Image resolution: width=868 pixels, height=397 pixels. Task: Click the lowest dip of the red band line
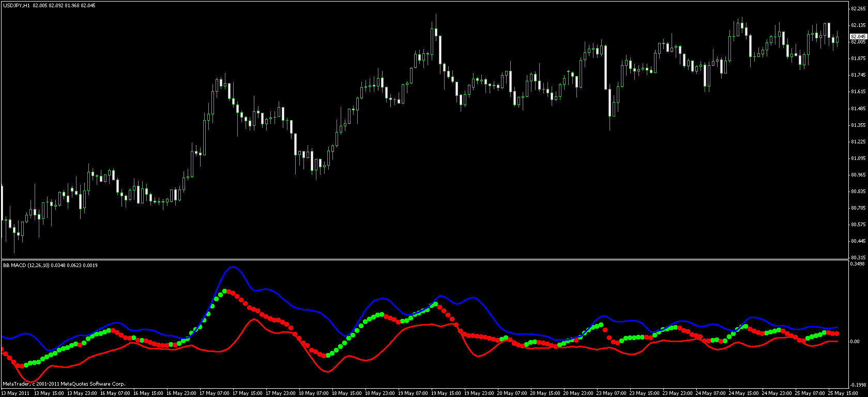(x=29, y=381)
